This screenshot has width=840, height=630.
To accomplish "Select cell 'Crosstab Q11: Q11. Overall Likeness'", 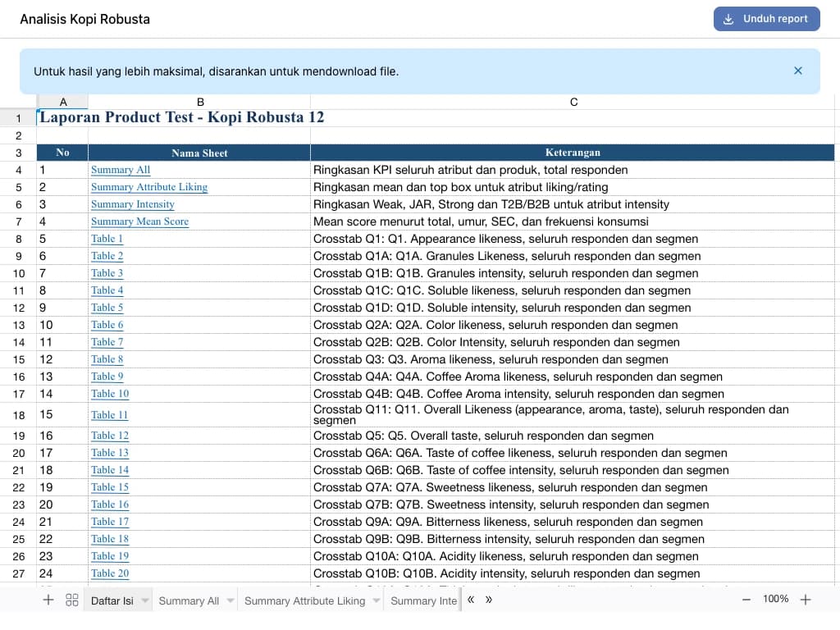I will pyautogui.click(x=573, y=414).
